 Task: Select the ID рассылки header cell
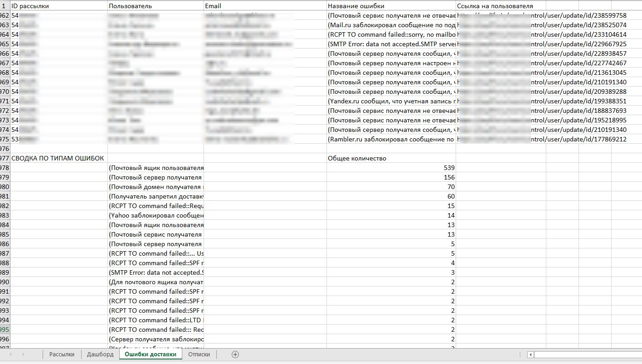click(x=59, y=6)
